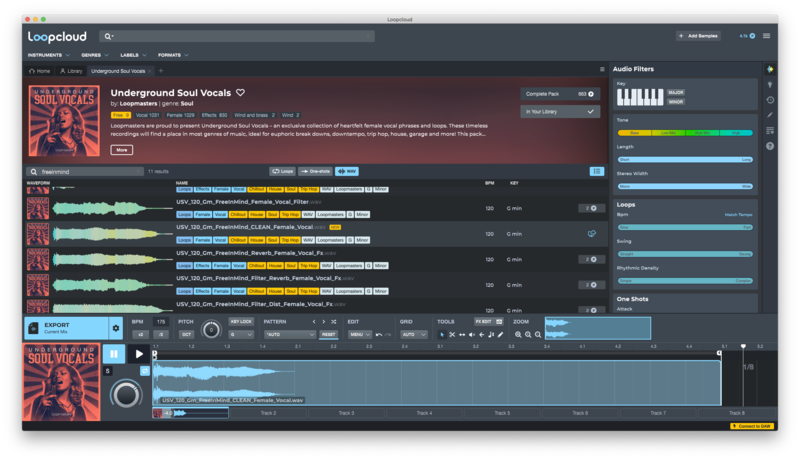Favorite the Underground Soul Vocals pack heart

click(x=240, y=93)
